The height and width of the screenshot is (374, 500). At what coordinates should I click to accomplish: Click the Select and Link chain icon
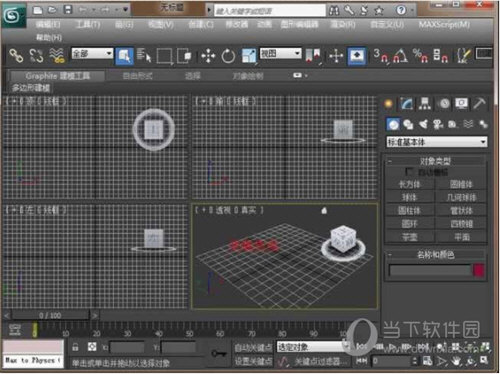pos(16,56)
